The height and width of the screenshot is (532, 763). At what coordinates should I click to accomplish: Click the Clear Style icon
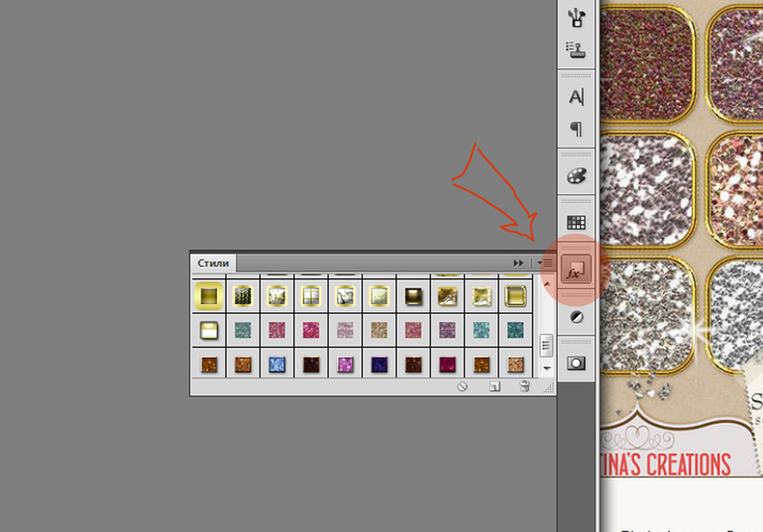coord(463,386)
